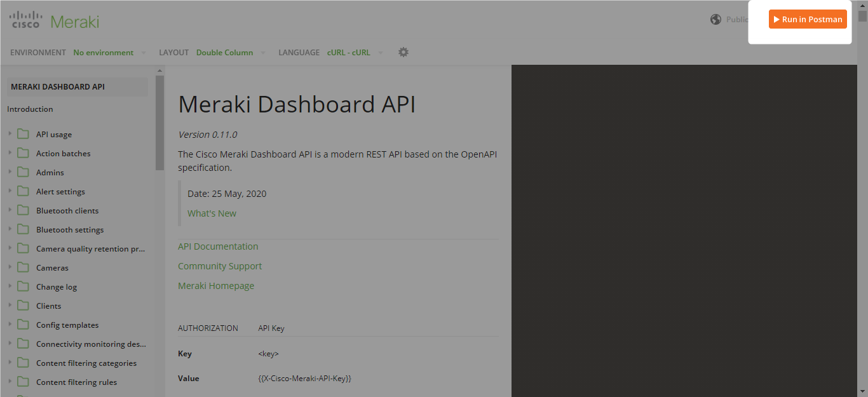Expand the Admins folder arrow
This screenshot has width=868, height=397.
click(10, 172)
